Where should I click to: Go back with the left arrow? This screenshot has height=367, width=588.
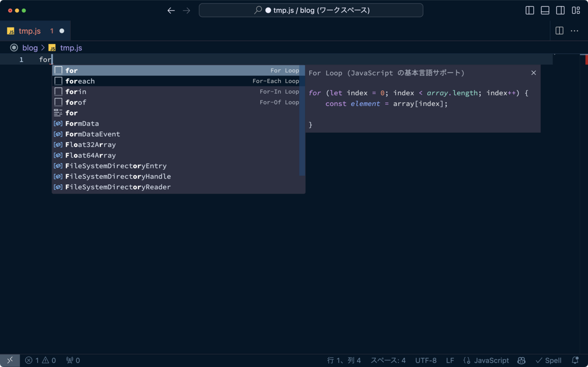(x=171, y=10)
